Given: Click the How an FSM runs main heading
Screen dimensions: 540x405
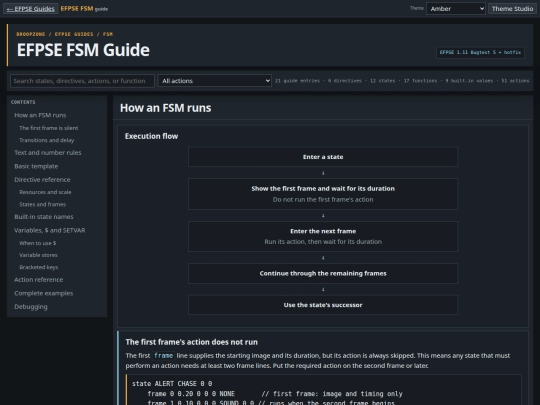Looking at the screenshot, I should [x=166, y=108].
